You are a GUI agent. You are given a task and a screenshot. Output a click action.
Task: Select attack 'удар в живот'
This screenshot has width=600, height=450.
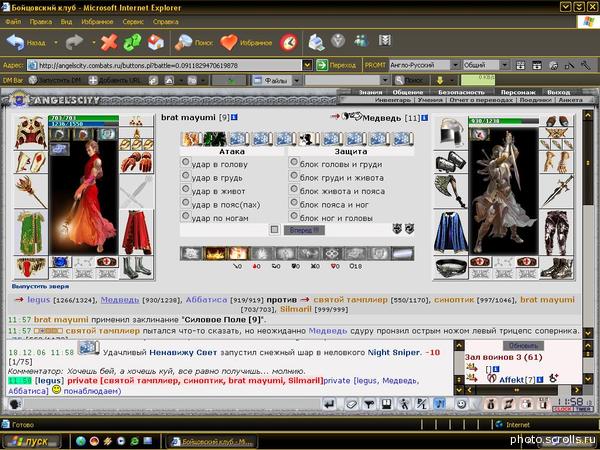[x=185, y=189]
